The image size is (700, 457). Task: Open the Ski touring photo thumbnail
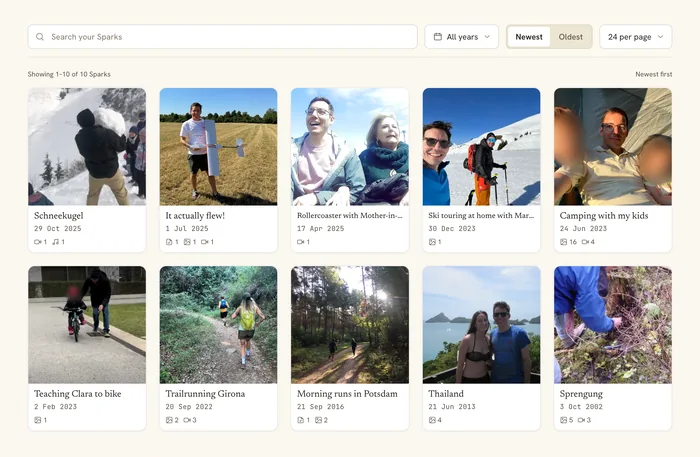click(481, 147)
